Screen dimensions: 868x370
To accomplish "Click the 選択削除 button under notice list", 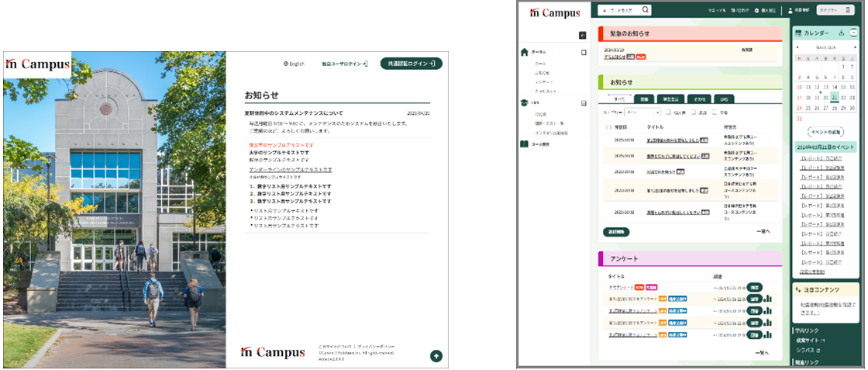I will (616, 232).
